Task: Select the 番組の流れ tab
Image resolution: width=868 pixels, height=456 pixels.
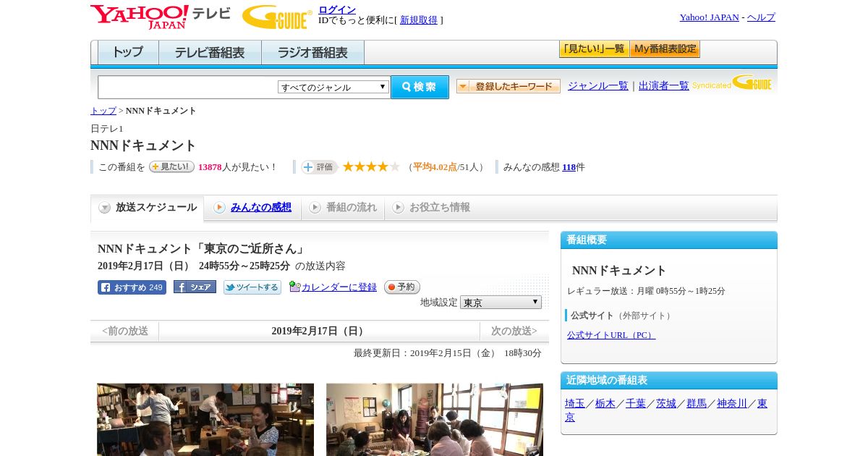Action: [x=343, y=208]
